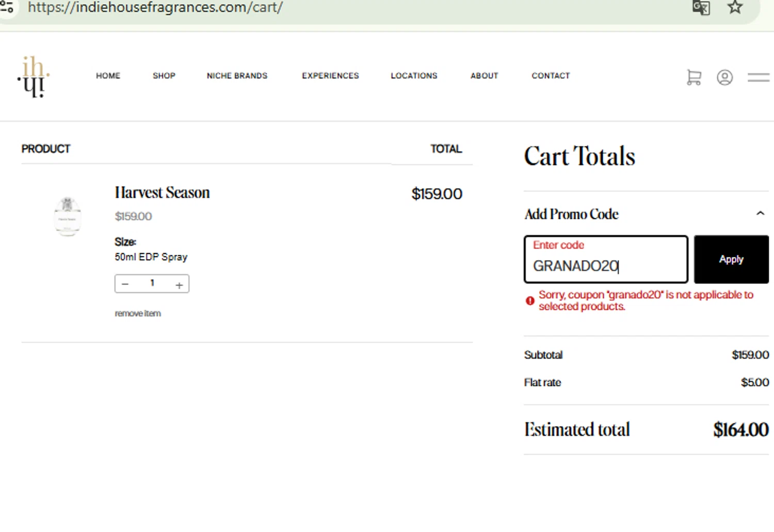Bookmark this page with the star icon
This screenshot has height=532, width=774.
(x=735, y=7)
